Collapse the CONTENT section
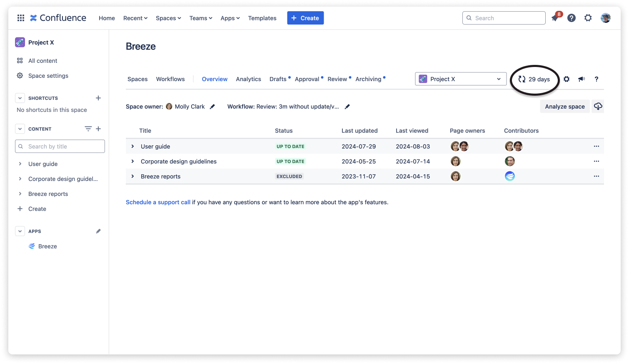Screen dimensions: 629x364 (x=20, y=129)
